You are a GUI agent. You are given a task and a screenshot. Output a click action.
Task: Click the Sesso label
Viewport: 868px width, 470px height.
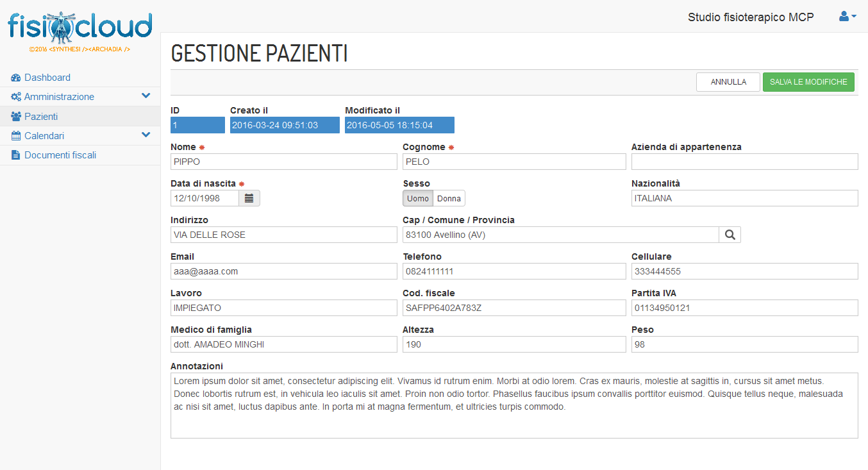[416, 183]
